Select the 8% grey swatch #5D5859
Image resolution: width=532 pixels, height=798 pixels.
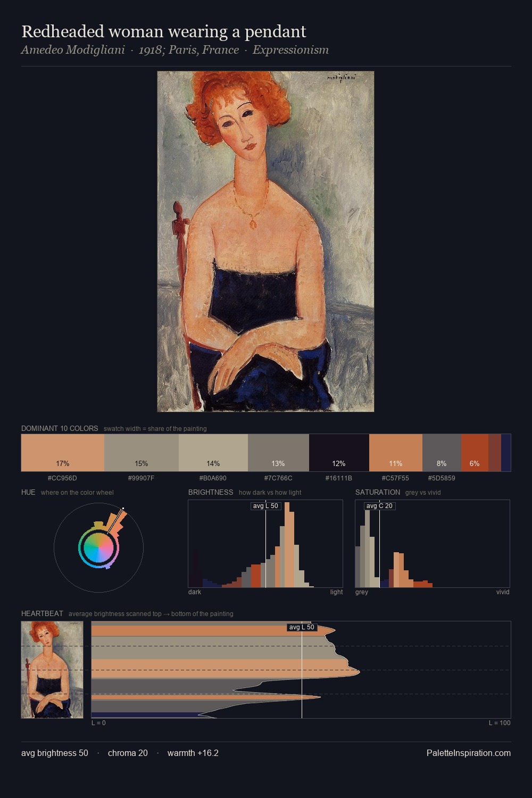(x=442, y=453)
